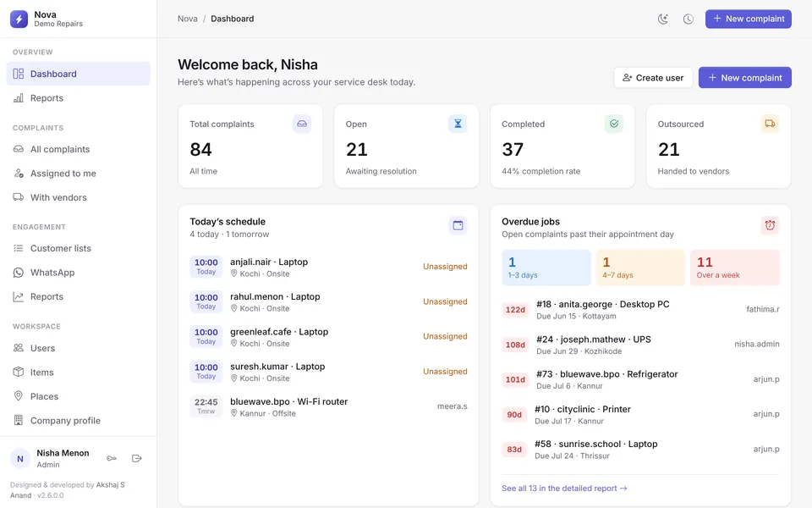This screenshot has height=508, width=812.
Task: Click the key icon beside Nisha Menon
Action: tap(112, 458)
